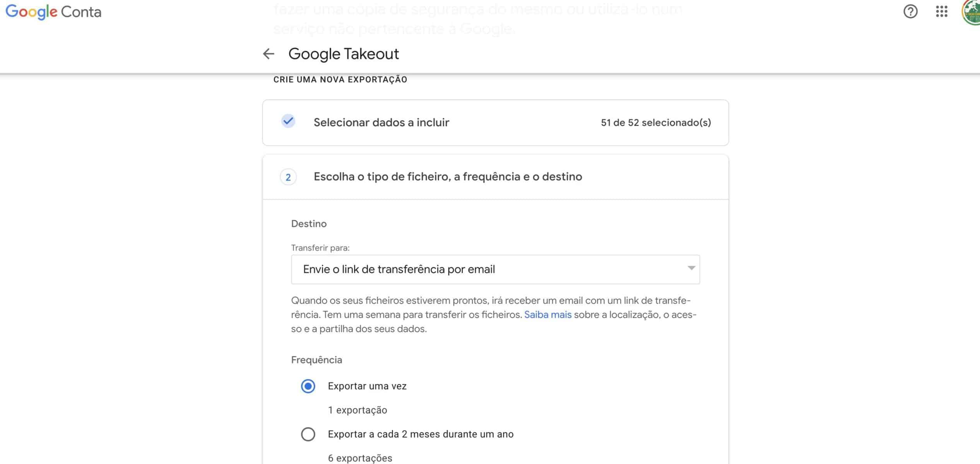This screenshot has width=980, height=464.
Task: Expand Envie o link de transferência combo box
Action: click(x=495, y=270)
